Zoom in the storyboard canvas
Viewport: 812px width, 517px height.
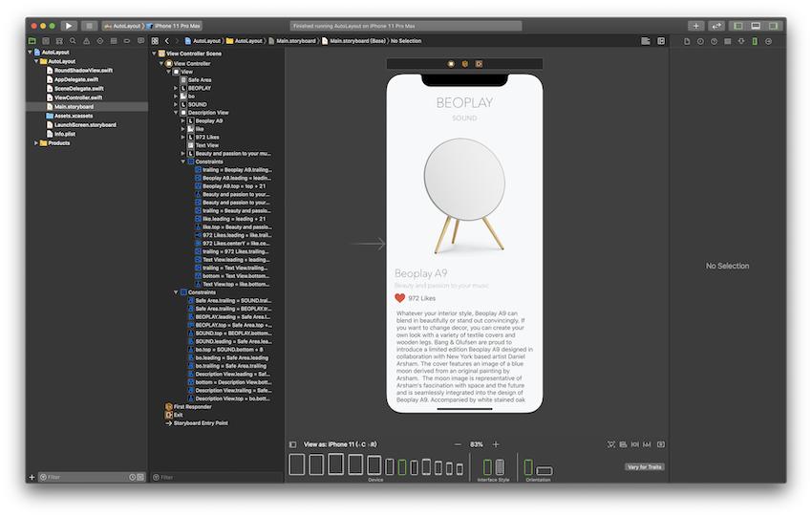(x=496, y=444)
